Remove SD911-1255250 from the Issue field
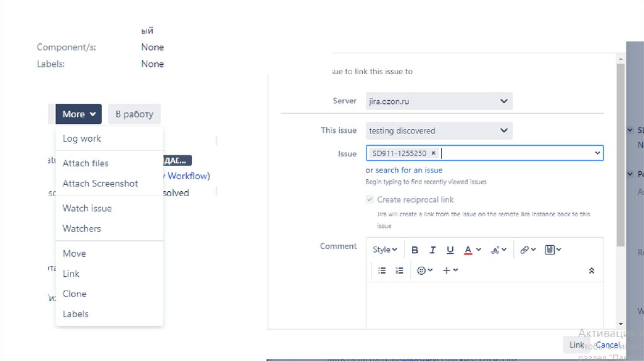 pos(433,153)
